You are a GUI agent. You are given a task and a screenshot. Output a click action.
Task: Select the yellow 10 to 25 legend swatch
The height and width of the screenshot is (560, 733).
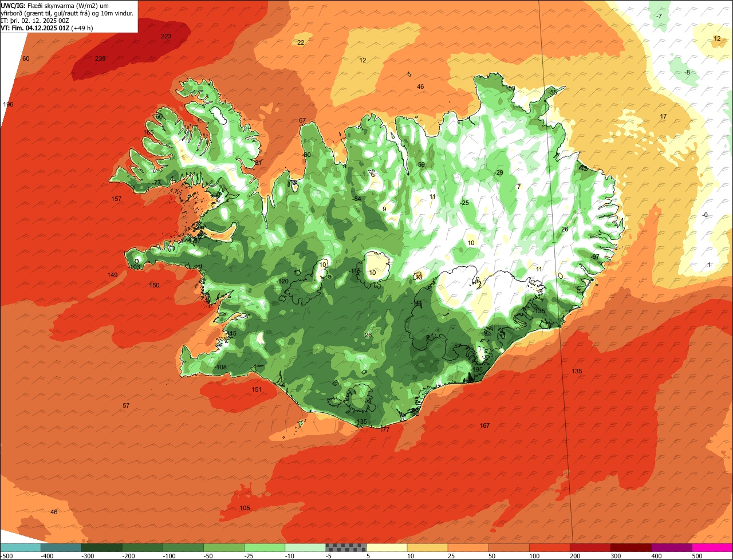coord(427,548)
